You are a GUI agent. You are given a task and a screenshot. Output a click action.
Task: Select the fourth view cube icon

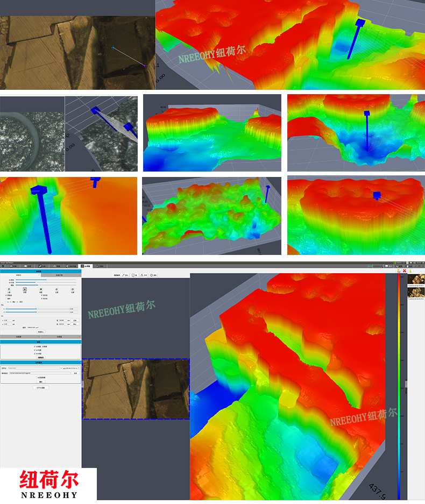[x=56, y=289]
